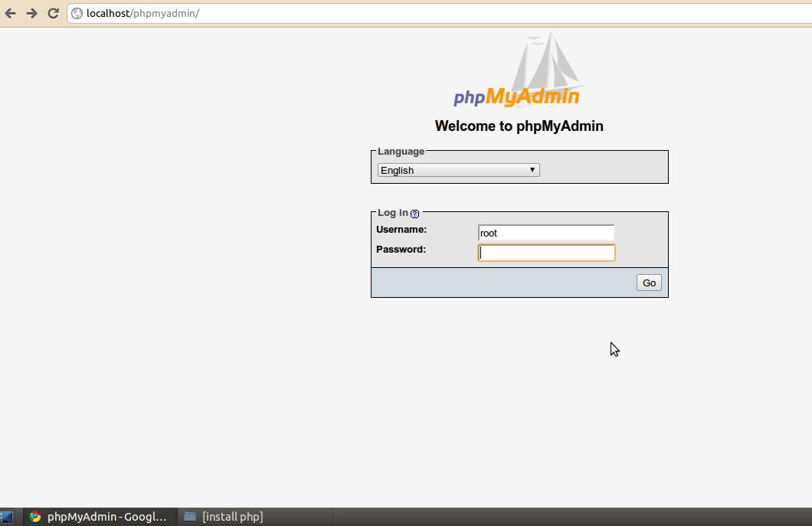Click the browser back arrow
This screenshot has height=526, width=812.
click(x=10, y=14)
